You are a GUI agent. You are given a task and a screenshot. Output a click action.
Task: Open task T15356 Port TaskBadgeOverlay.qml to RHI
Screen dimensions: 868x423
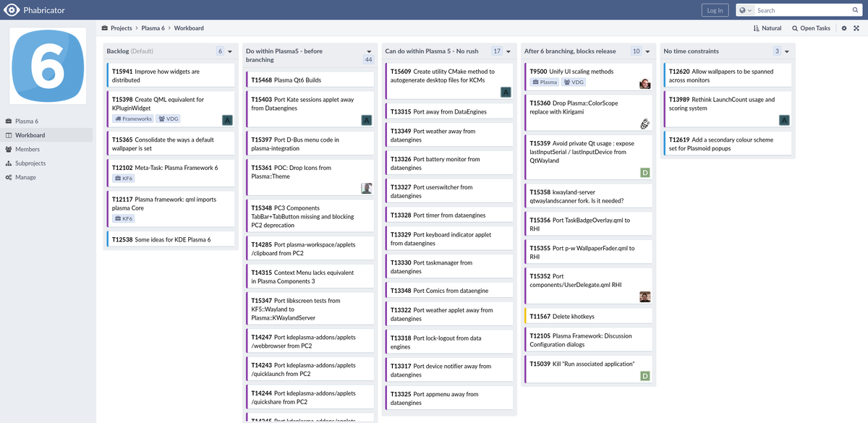[589, 224]
